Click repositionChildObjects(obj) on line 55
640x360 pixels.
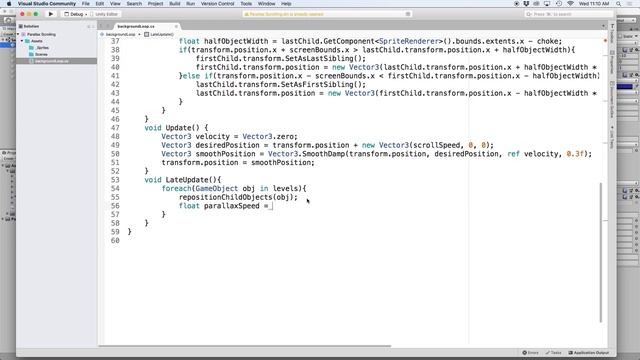coord(238,197)
